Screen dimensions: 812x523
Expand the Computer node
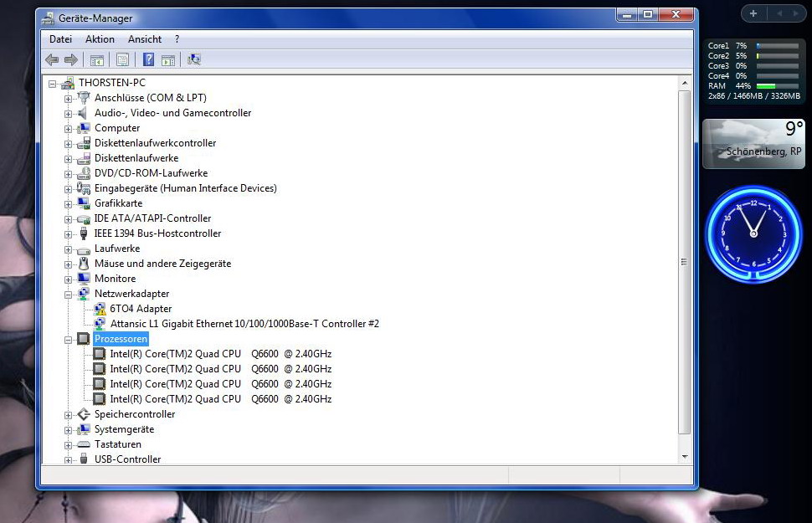coord(68,128)
